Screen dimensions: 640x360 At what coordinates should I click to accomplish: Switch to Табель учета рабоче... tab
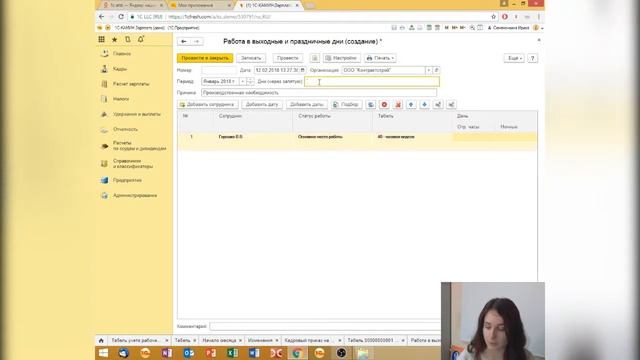135,340
